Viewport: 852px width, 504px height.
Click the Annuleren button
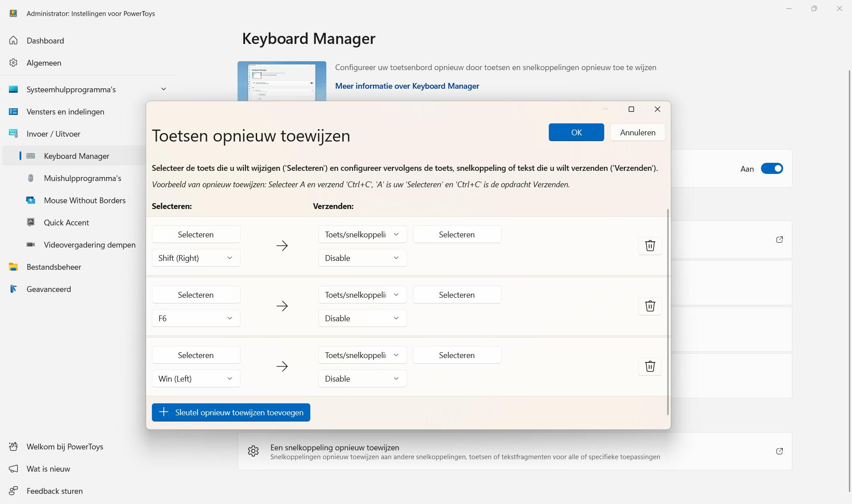[x=638, y=132]
